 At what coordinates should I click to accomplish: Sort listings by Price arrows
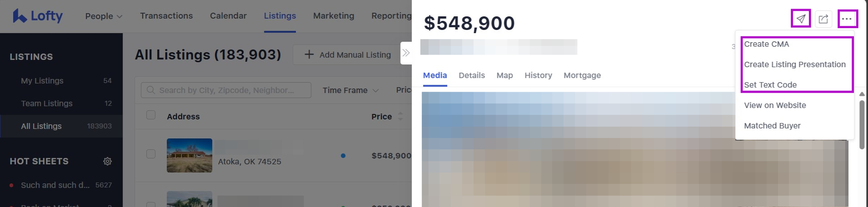(400, 116)
